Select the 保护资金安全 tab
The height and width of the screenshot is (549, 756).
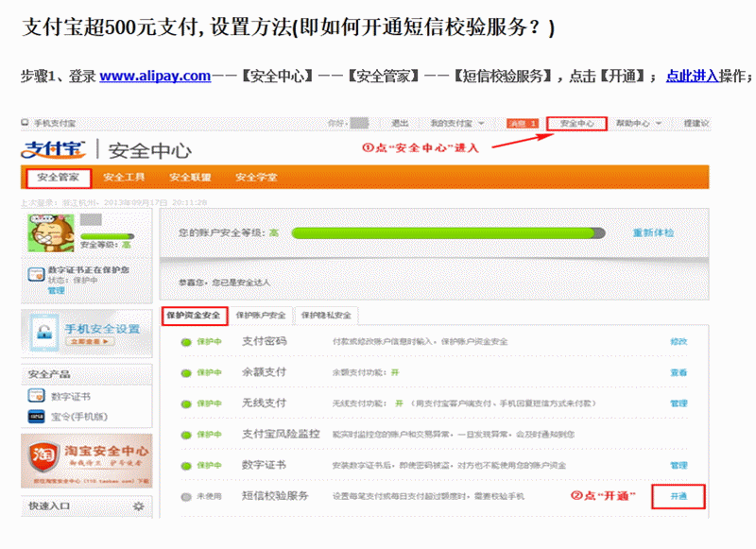(194, 316)
